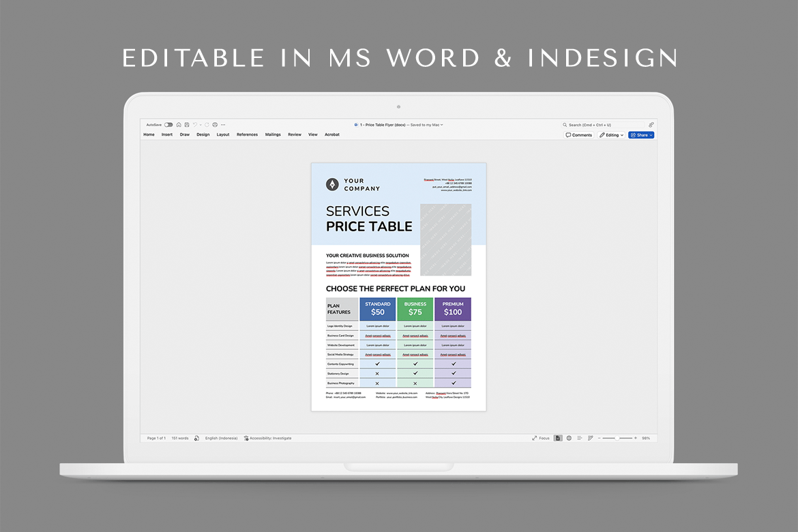Screen dimensions: 798x532
Task: Click the spelling check icon in status bar
Action: [x=196, y=438]
